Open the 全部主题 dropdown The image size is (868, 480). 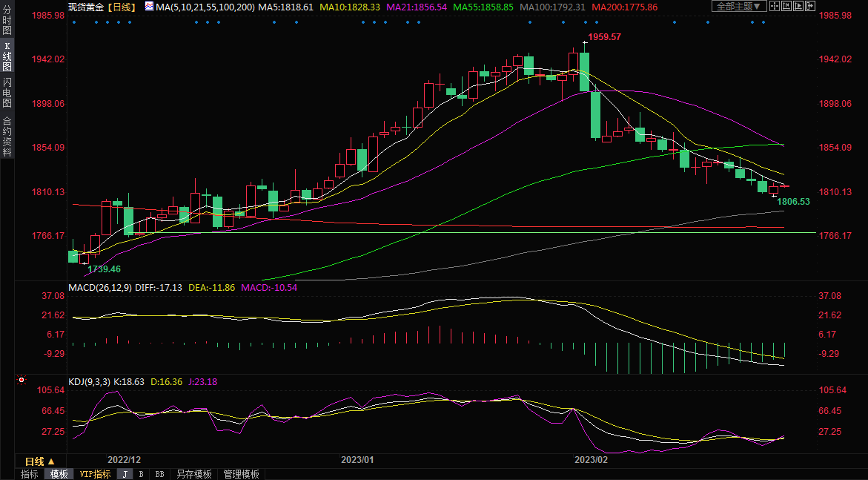pos(739,7)
